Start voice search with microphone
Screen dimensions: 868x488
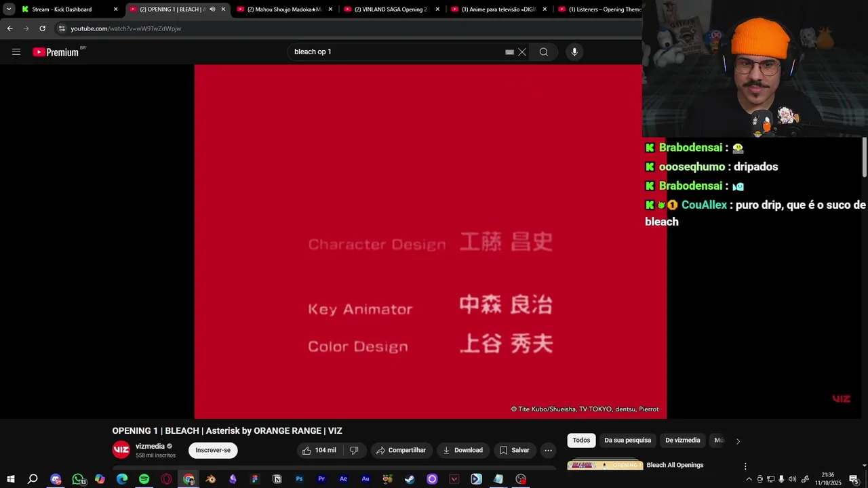(x=574, y=52)
